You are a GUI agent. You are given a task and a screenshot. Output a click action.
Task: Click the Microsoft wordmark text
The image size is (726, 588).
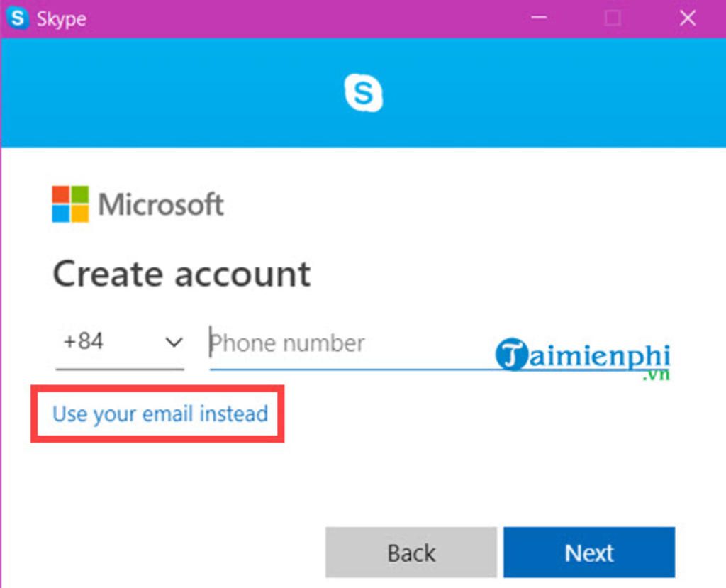pos(161,205)
